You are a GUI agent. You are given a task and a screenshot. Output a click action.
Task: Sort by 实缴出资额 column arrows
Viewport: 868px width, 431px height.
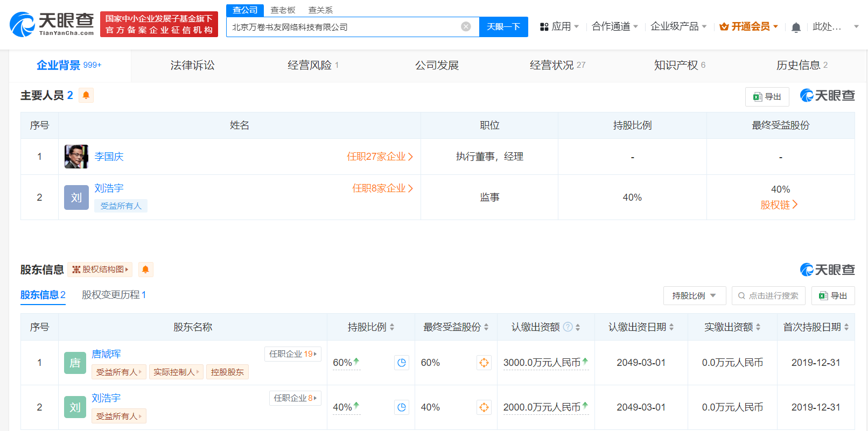[x=758, y=327]
